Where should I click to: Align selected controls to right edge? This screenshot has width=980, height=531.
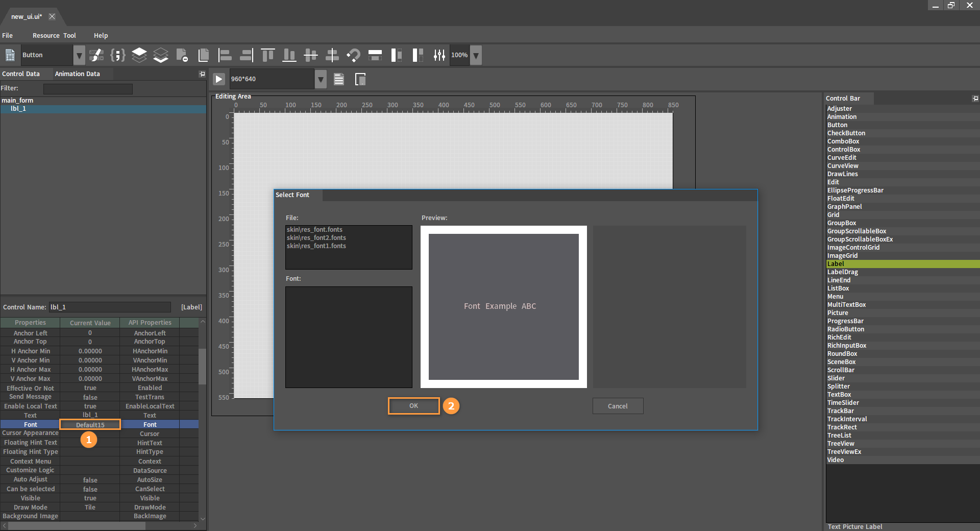coord(246,55)
